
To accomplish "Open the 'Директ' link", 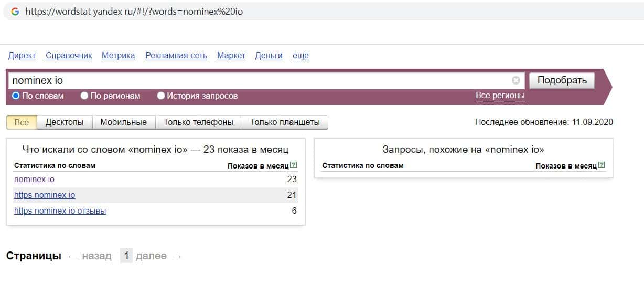I will point(22,56).
